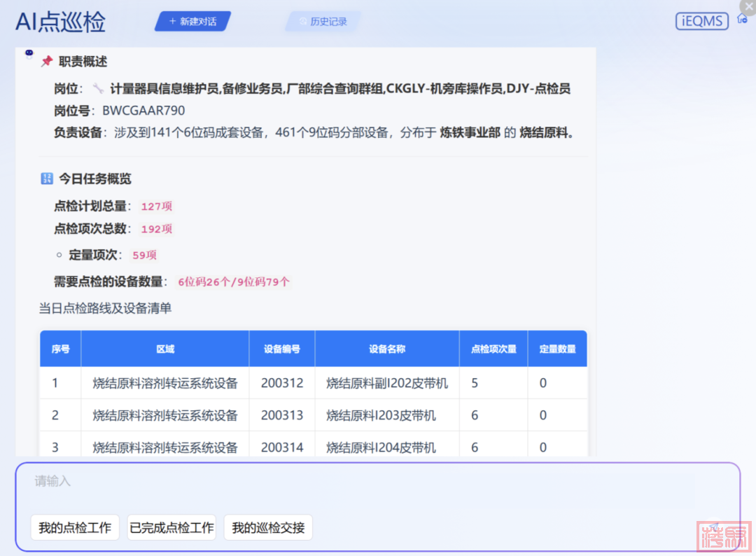The height and width of the screenshot is (556, 756).
Task: Click the 烧结原料I203皮带机 device name cell
Action: pyautogui.click(x=381, y=415)
